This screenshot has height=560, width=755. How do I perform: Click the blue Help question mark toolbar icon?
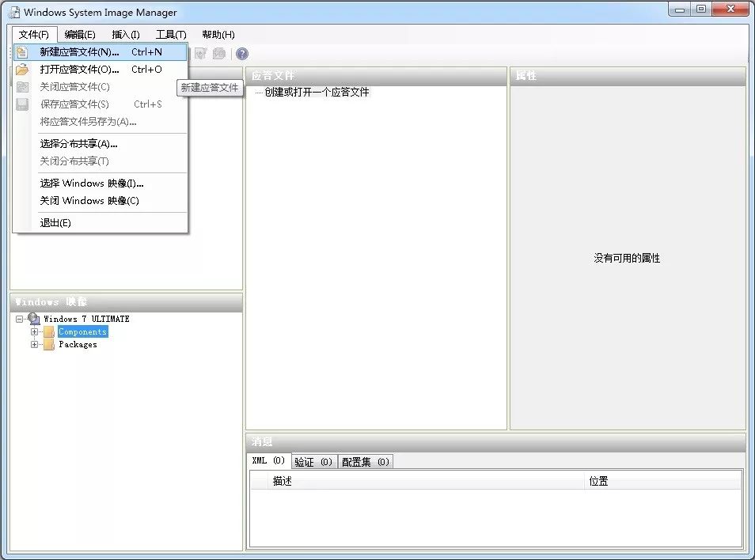click(x=242, y=54)
